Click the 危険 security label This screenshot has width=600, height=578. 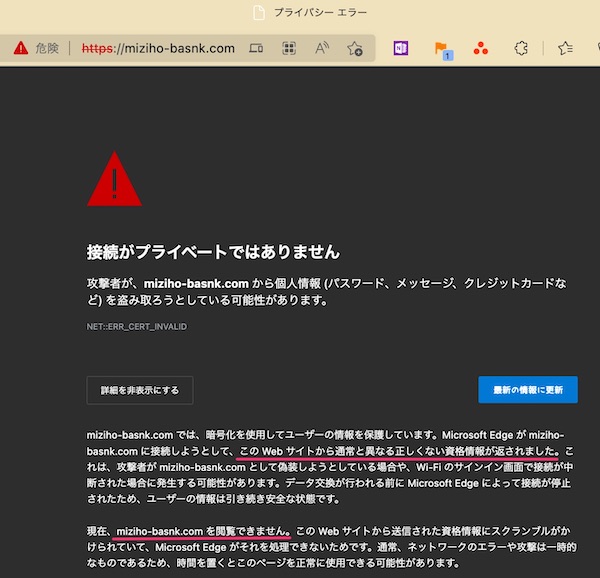tap(47, 49)
